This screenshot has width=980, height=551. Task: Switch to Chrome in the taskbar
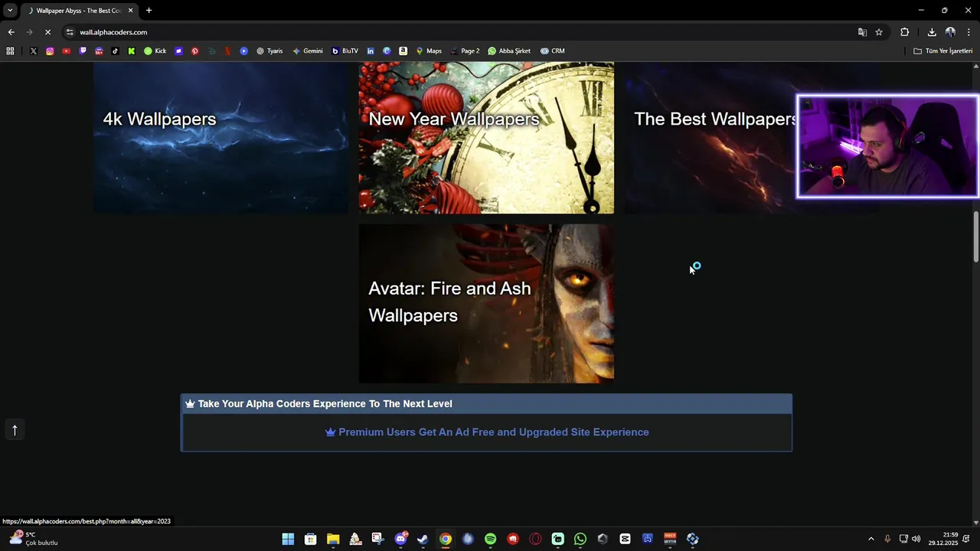pos(446,539)
